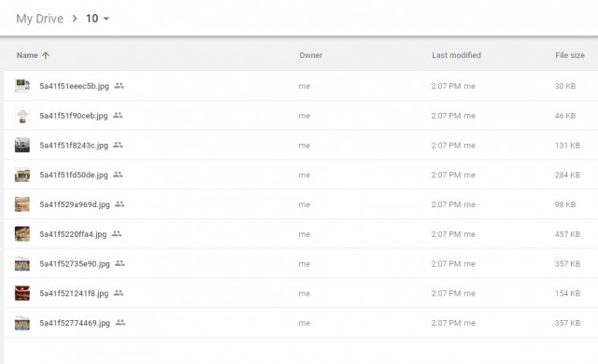The width and height of the screenshot is (598, 364).
Task: Select thumbnail of 5a41f5220ffa4.jpg
Action: tap(22, 233)
